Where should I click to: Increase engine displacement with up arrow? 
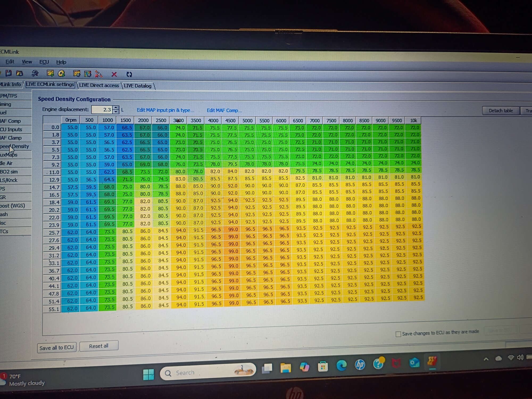116,107
